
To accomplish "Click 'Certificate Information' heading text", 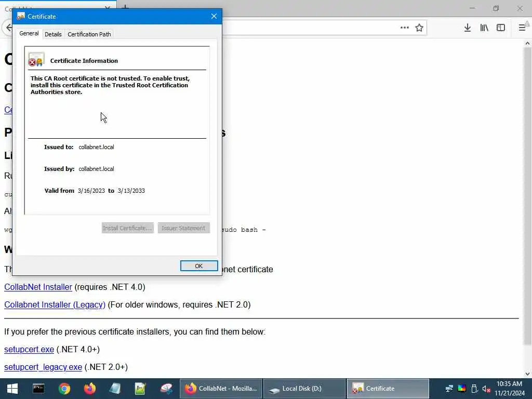I will pos(84,61).
